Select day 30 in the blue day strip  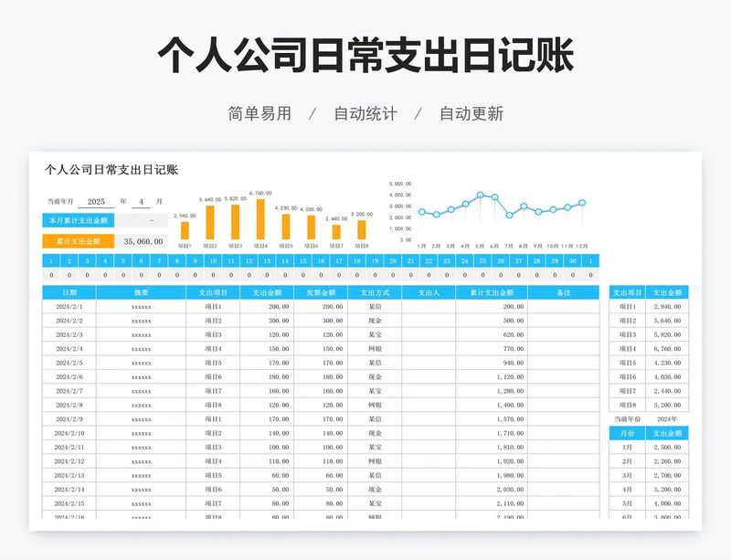click(573, 261)
